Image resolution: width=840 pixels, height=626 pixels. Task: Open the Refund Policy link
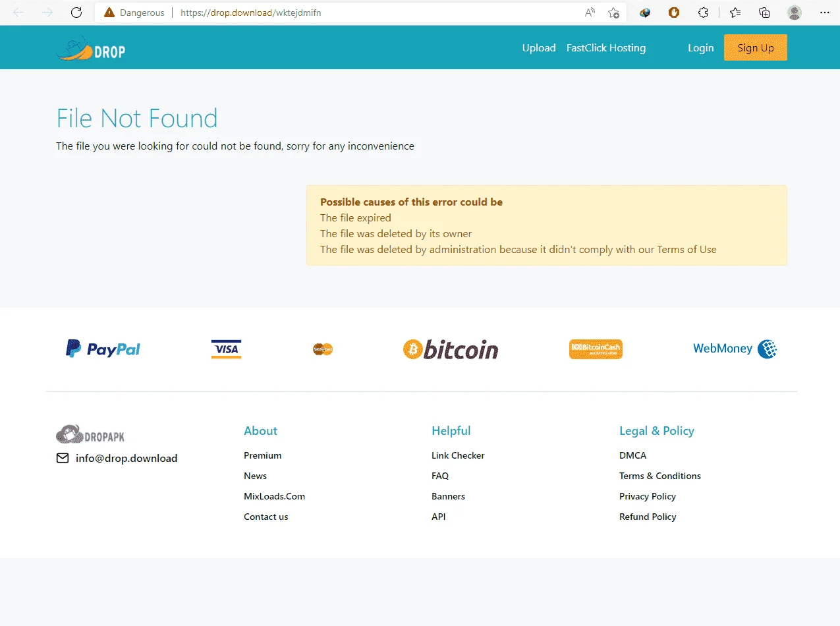click(x=648, y=517)
